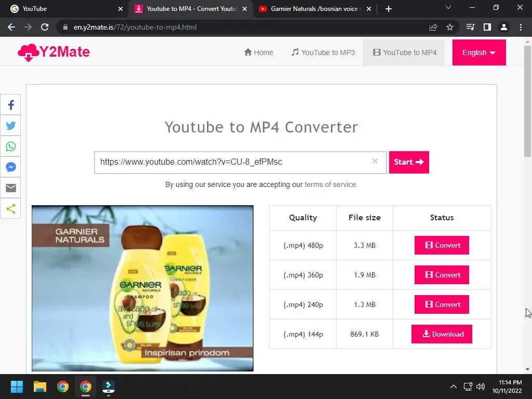Viewport: 532px width, 399px height.
Task: Click the Garnier video thumbnail
Action: (x=142, y=288)
